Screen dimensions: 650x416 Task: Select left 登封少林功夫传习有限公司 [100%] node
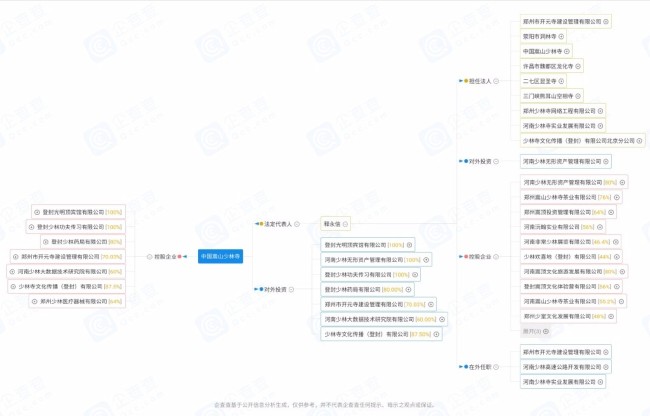tap(75, 227)
